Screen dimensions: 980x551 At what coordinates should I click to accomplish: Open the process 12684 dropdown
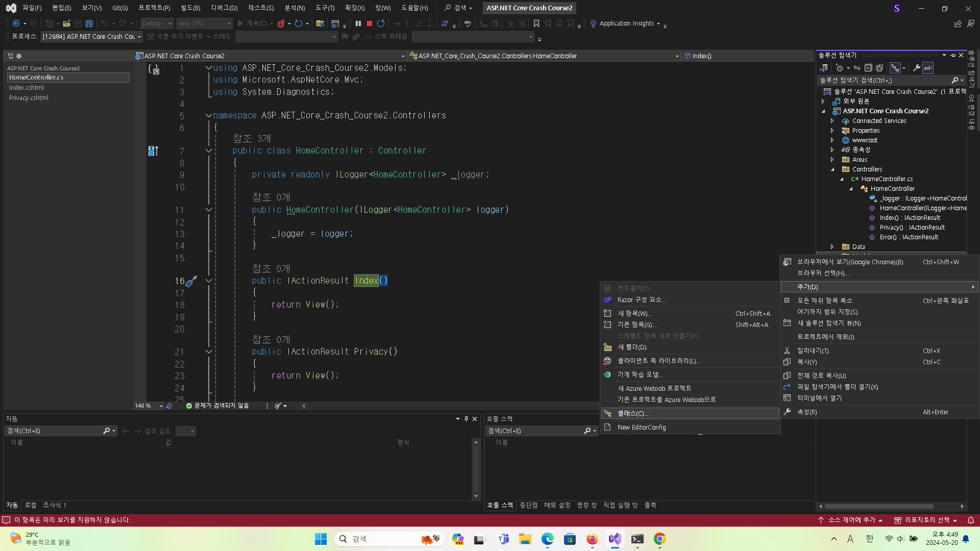pos(92,37)
